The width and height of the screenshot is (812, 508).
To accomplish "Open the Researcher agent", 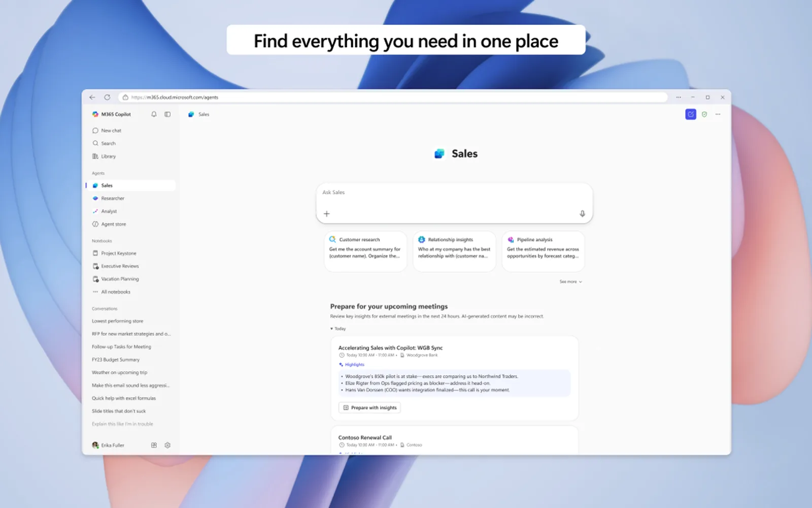I will coord(131,198).
